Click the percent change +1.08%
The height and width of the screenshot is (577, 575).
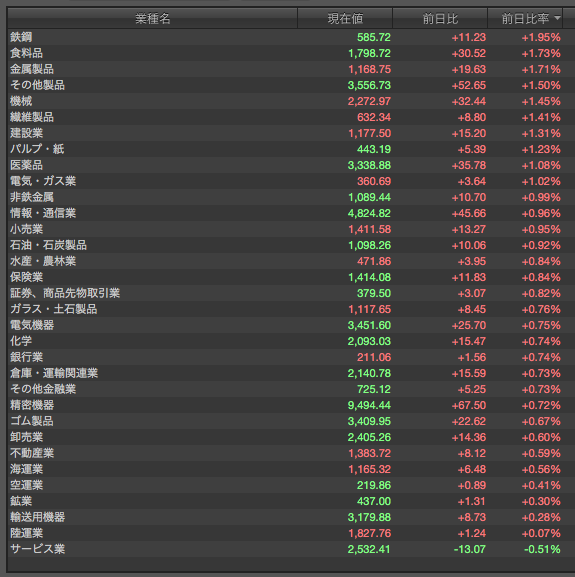tap(541, 166)
